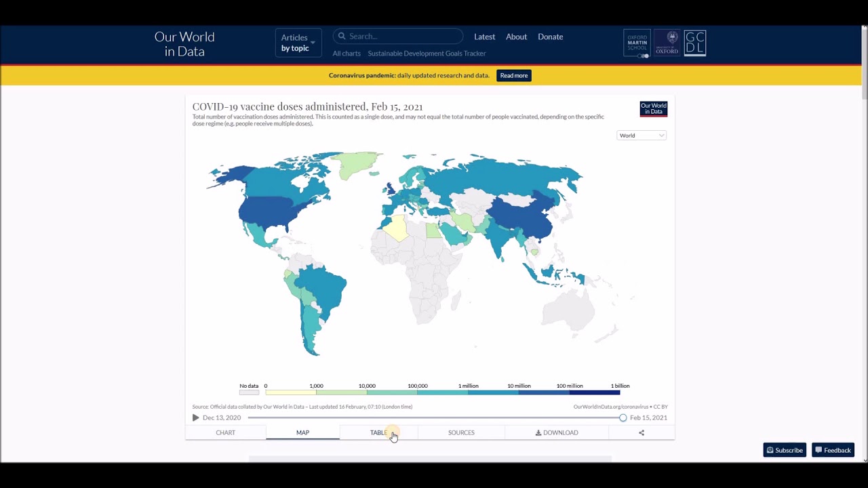Image resolution: width=868 pixels, height=488 pixels.
Task: Click the share icon below the map
Action: 642,432
